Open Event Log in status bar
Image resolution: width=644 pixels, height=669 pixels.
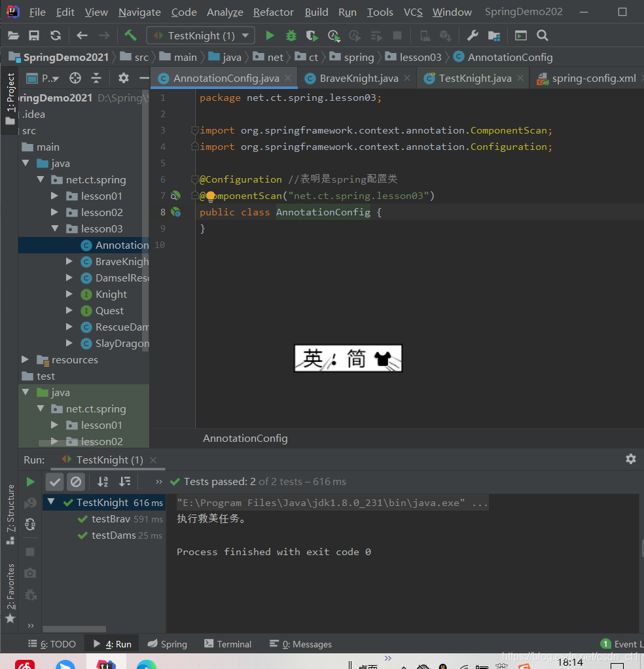tap(622, 644)
